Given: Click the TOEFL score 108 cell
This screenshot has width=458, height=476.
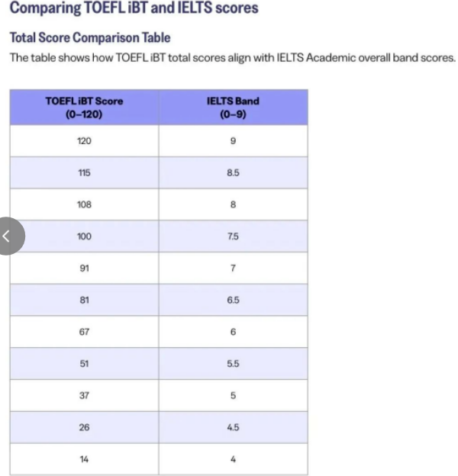Looking at the screenshot, I should [84, 204].
